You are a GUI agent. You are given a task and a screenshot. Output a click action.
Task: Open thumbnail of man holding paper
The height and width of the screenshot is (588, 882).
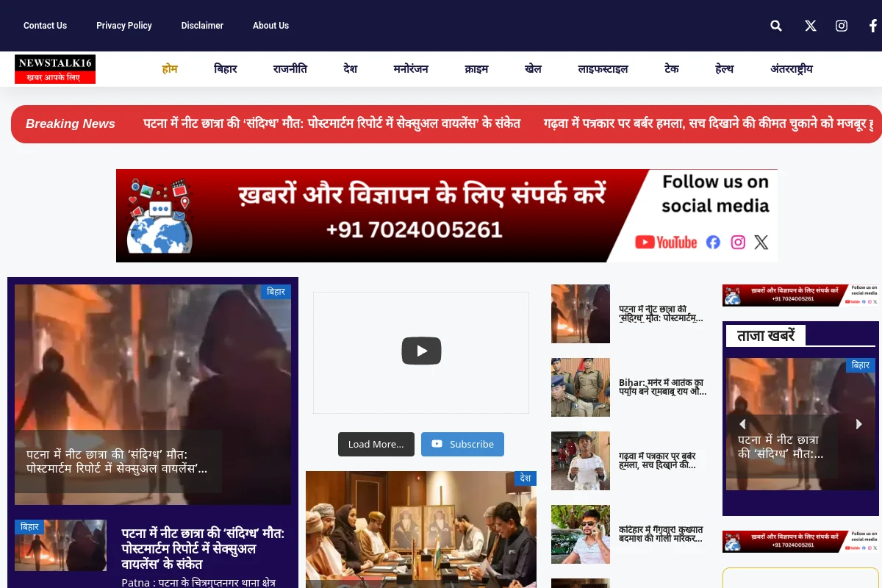click(x=581, y=461)
